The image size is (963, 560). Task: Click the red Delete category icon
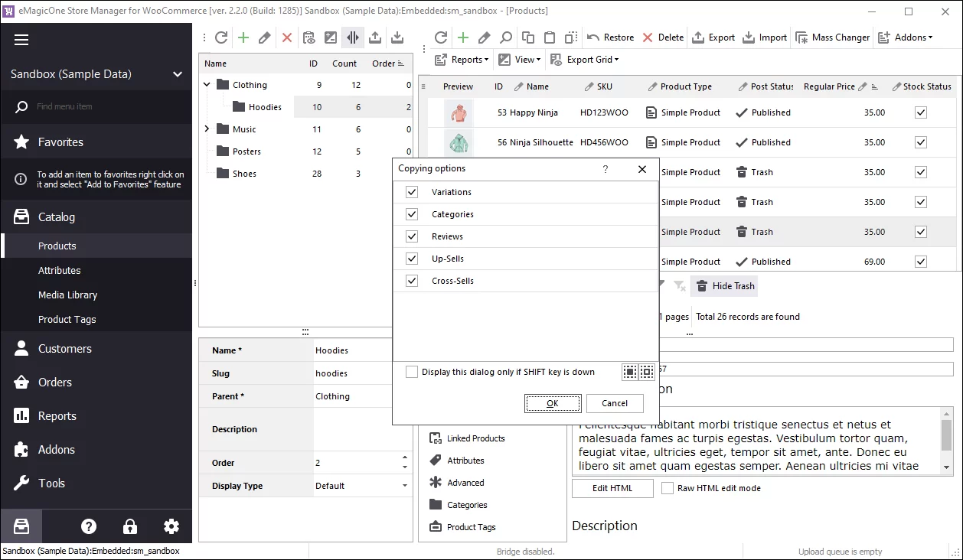pyautogui.click(x=288, y=37)
